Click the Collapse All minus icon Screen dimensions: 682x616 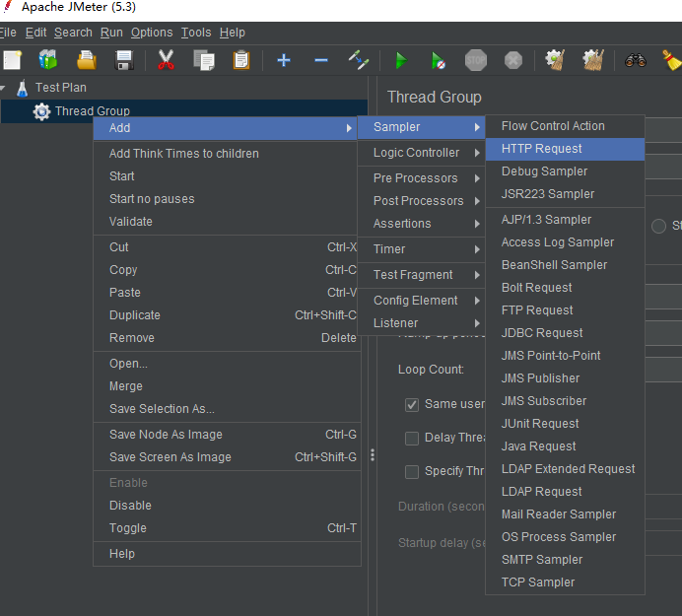click(321, 60)
